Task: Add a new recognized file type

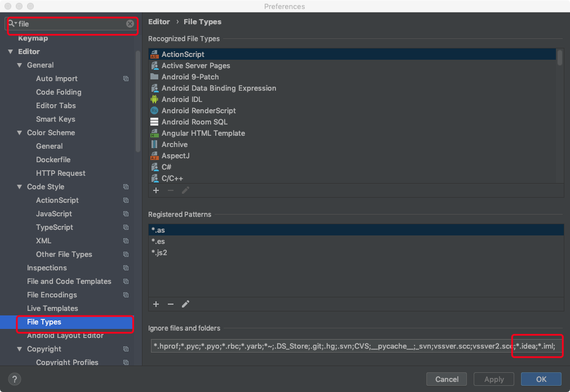Action: [156, 190]
